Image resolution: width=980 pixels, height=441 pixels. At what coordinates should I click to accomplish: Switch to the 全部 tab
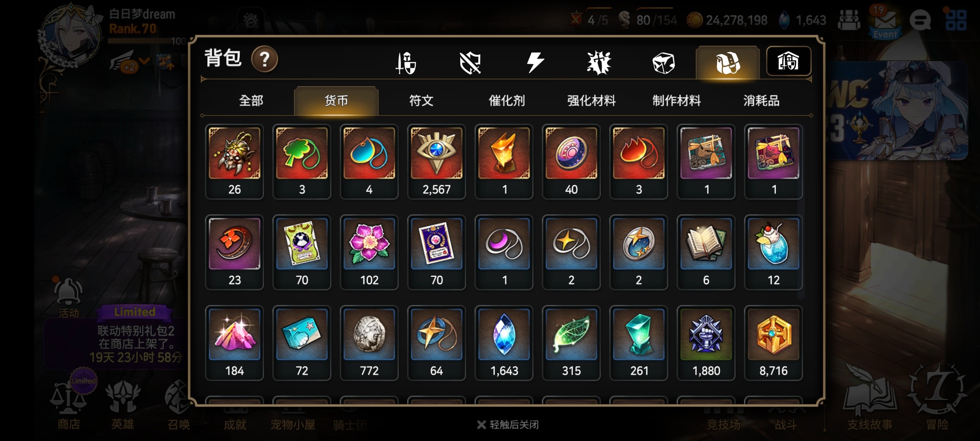pyautogui.click(x=251, y=100)
